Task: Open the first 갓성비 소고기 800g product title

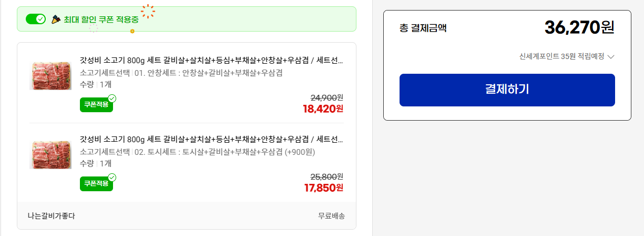Action: tap(211, 61)
